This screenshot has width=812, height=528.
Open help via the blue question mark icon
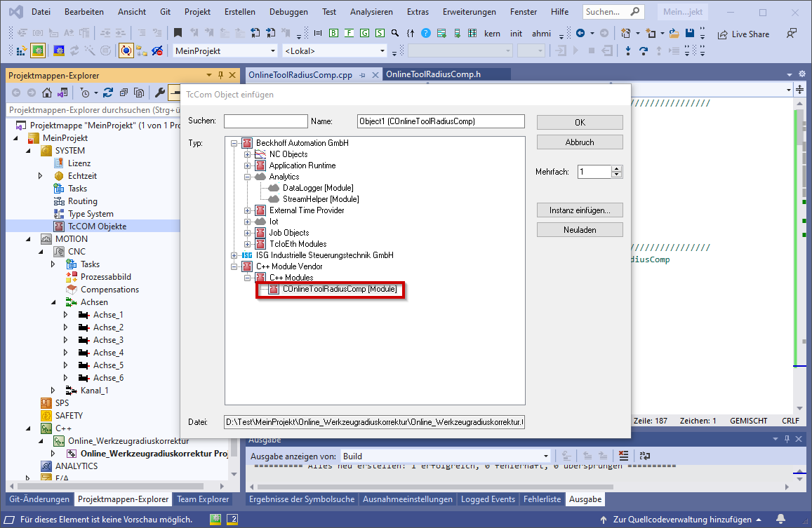[426, 33]
